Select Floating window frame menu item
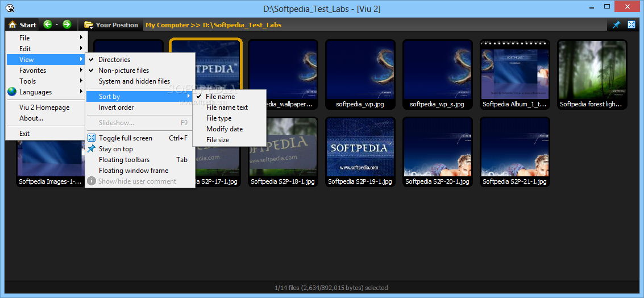The height and width of the screenshot is (298, 644). tap(140, 170)
